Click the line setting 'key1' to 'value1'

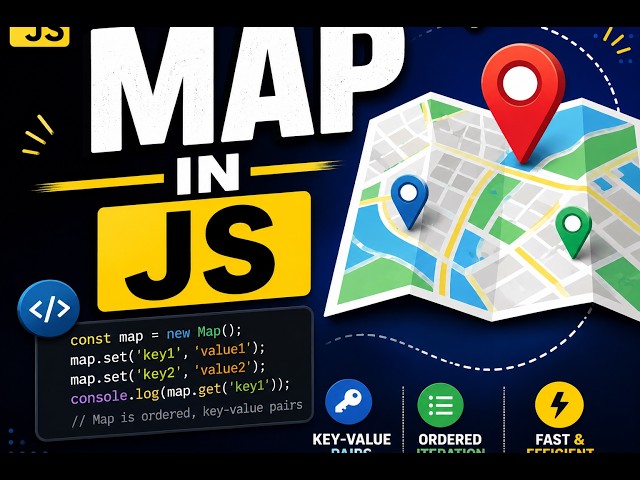click(168, 353)
